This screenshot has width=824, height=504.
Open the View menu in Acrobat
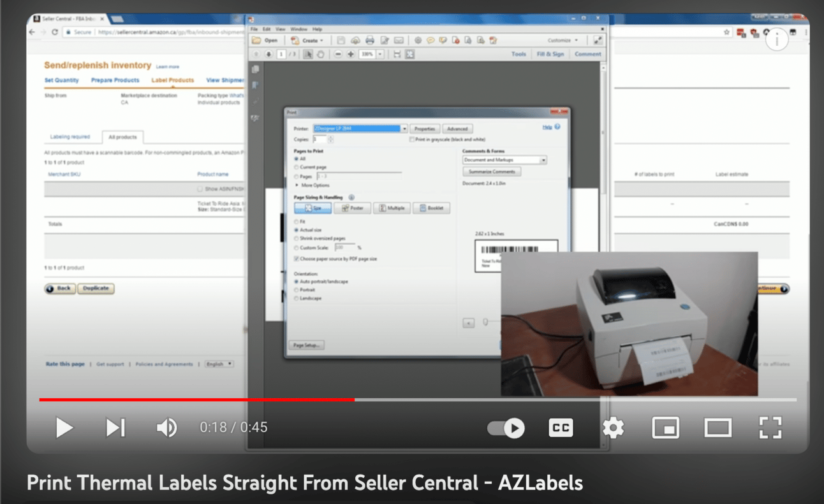click(x=280, y=29)
